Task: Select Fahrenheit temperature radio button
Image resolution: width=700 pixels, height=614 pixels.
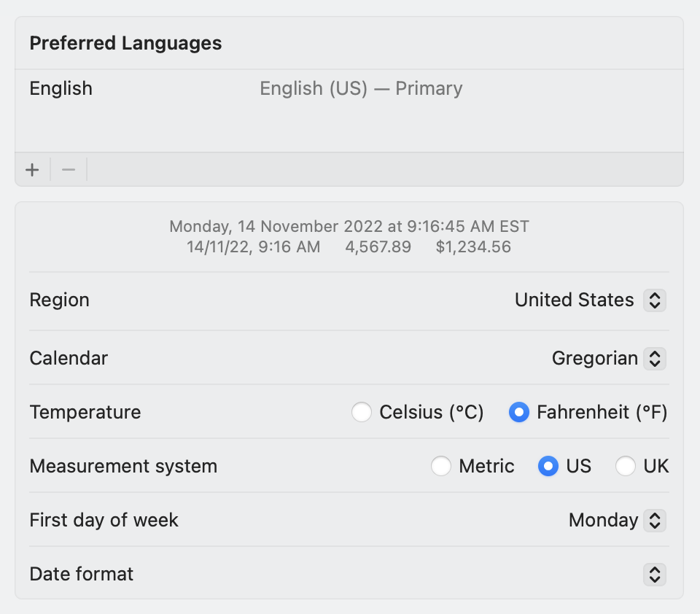Action: click(x=518, y=413)
